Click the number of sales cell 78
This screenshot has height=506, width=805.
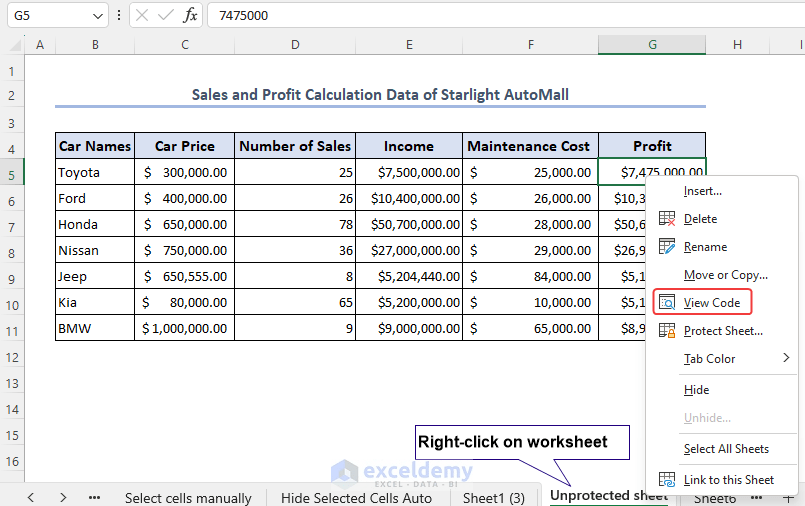click(295, 224)
